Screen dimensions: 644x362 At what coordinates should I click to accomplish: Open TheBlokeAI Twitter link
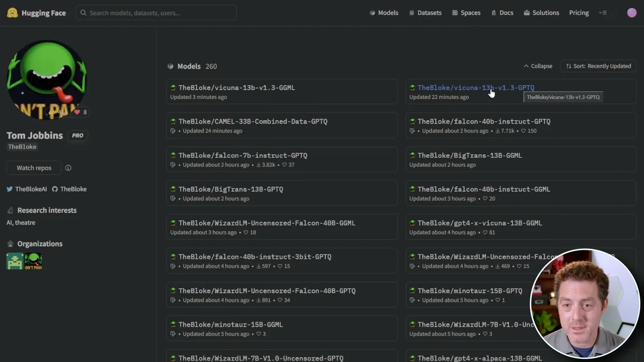tap(27, 189)
